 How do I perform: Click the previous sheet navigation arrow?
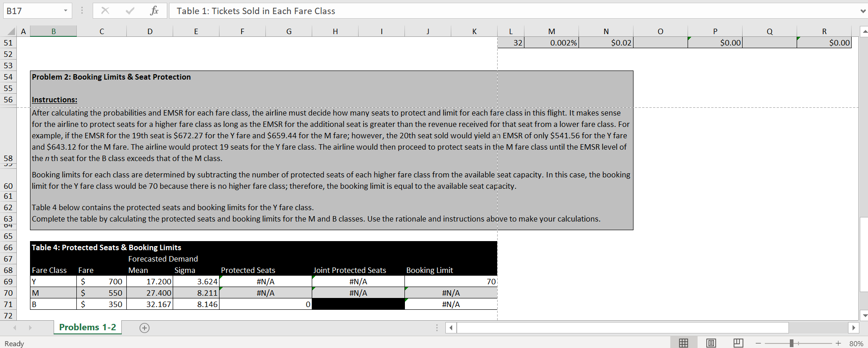[x=15, y=328]
